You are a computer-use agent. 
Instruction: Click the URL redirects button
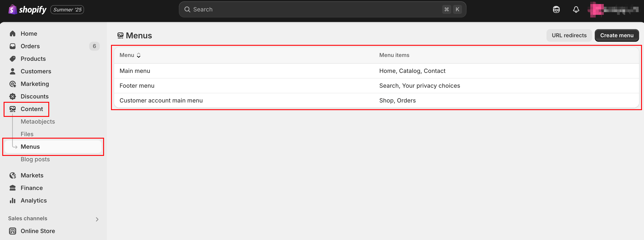click(569, 35)
